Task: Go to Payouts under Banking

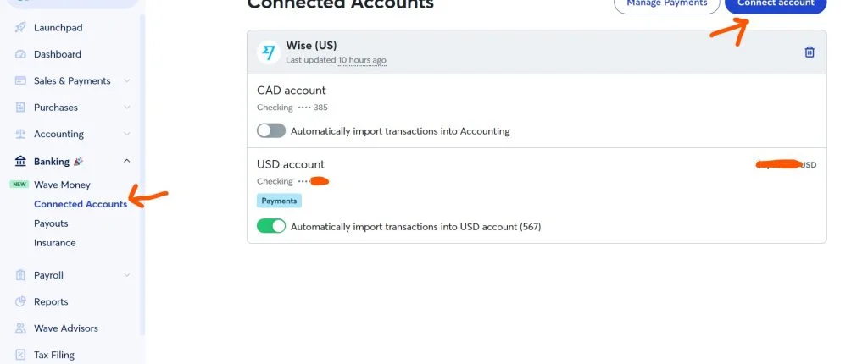Action: tap(51, 223)
